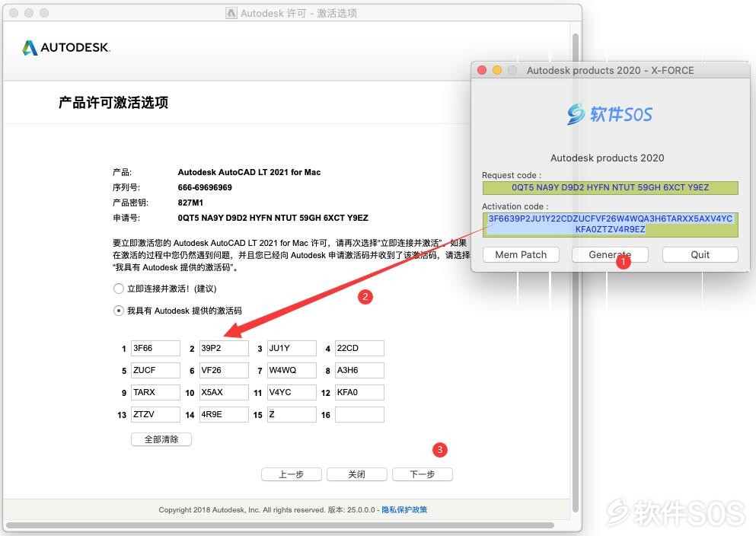The width and height of the screenshot is (756, 536).
Task: Click activation field 3 containing JU1Y
Action: point(292,348)
